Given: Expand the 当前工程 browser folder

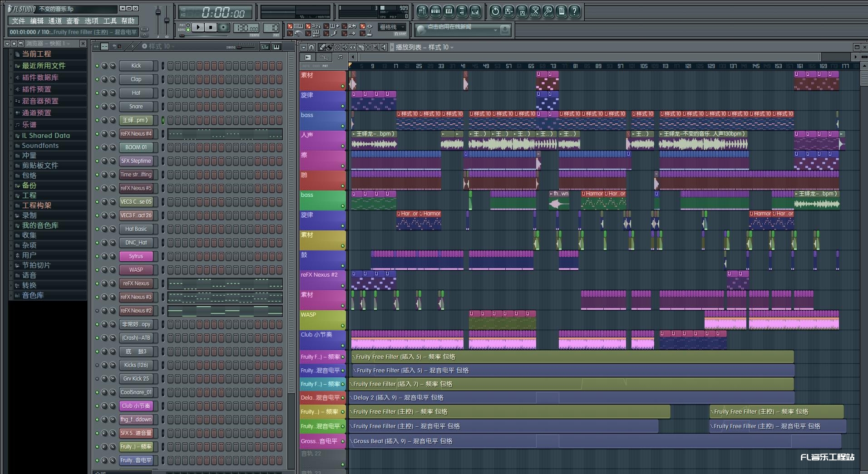Looking at the screenshot, I should 36,54.
